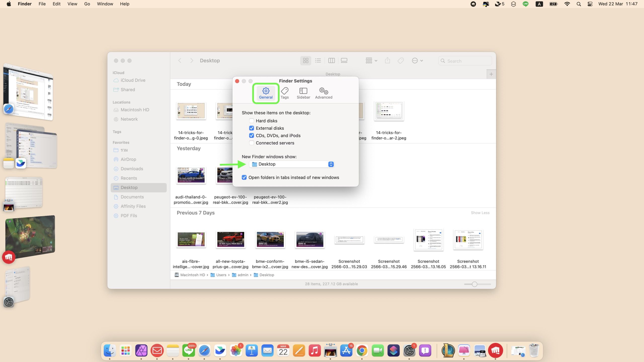Image resolution: width=644 pixels, height=362 pixels.
Task: Select the General tab in Finder Settings
Action: click(x=266, y=93)
